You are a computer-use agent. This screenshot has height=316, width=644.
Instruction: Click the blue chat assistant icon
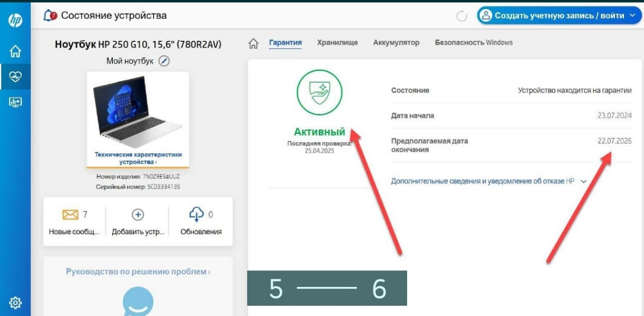(x=138, y=302)
